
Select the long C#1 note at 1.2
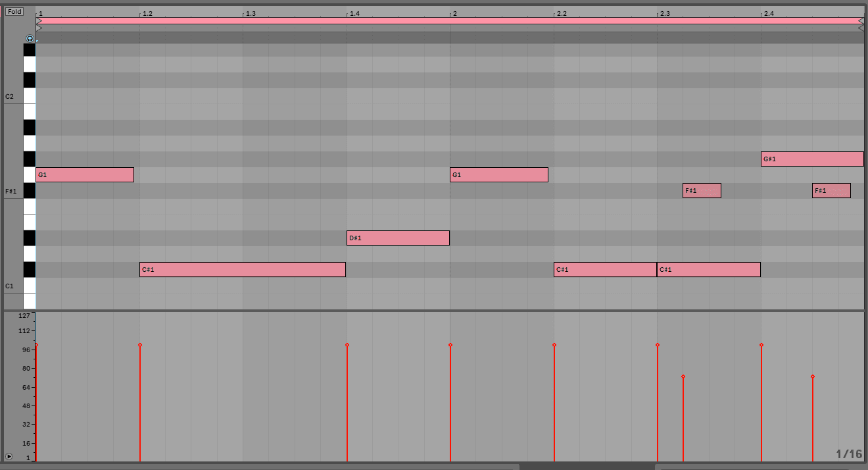pyautogui.click(x=243, y=269)
